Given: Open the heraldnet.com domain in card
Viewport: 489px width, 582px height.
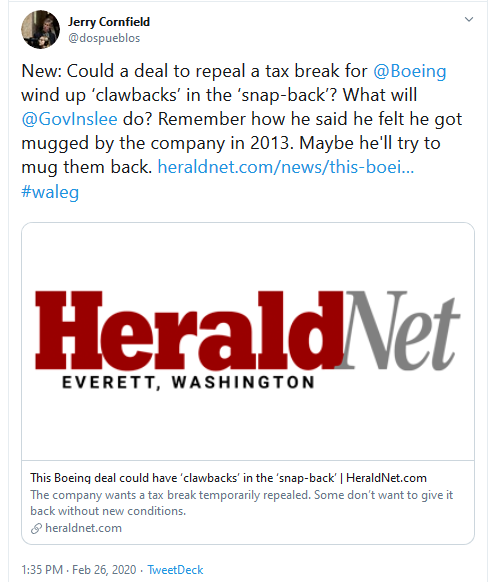Looking at the screenshot, I should coord(84,528).
